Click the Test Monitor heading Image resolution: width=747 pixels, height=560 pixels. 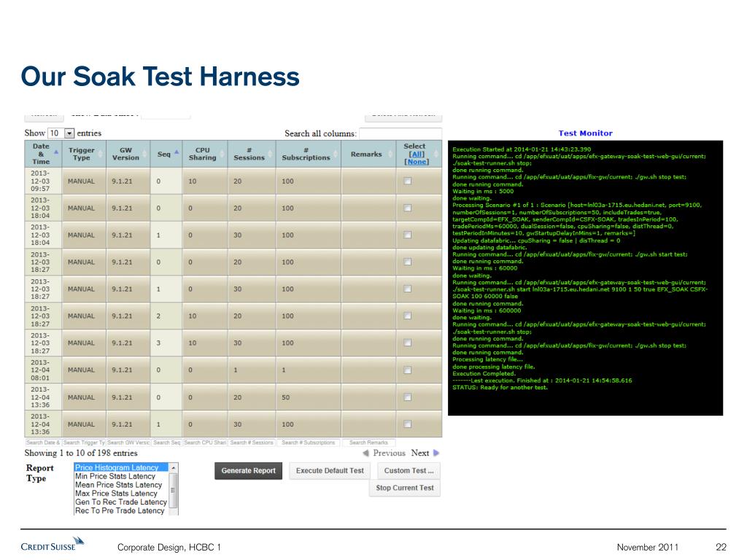coord(586,133)
